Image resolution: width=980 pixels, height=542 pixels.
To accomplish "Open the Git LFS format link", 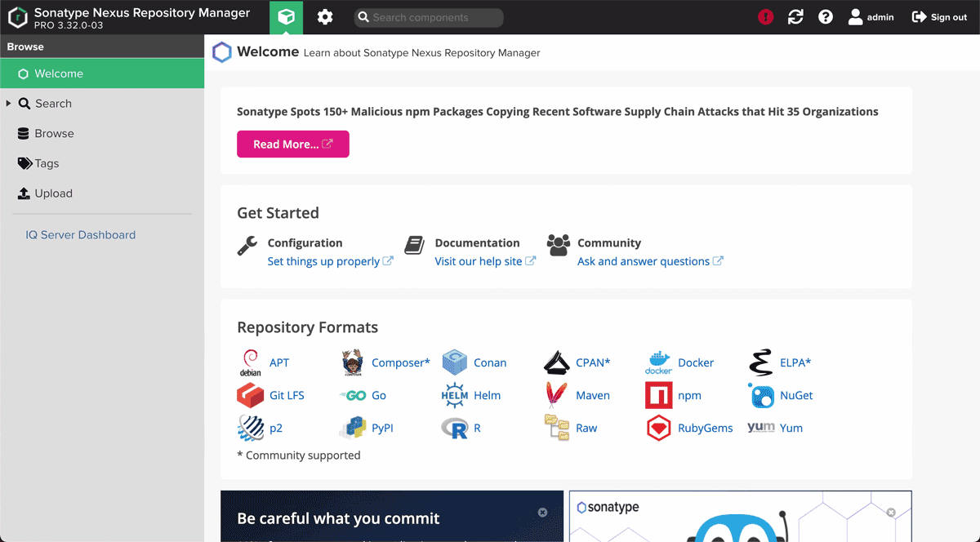I will pyautogui.click(x=287, y=395).
